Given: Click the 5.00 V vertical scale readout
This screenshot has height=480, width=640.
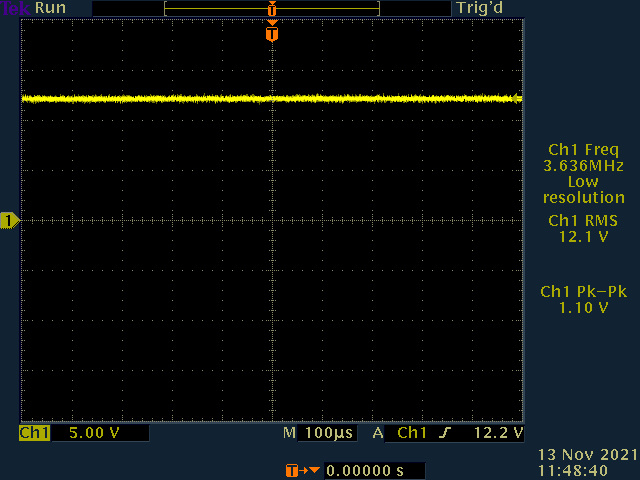Looking at the screenshot, I should click(94, 433).
